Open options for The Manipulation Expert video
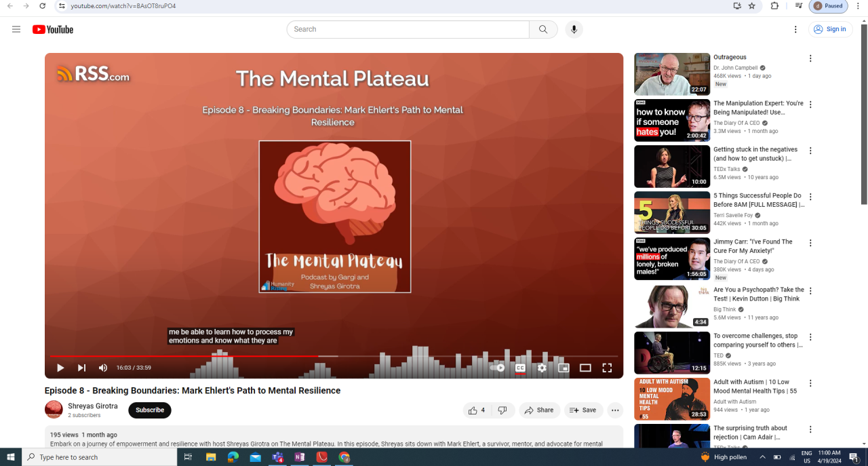 pos(810,104)
